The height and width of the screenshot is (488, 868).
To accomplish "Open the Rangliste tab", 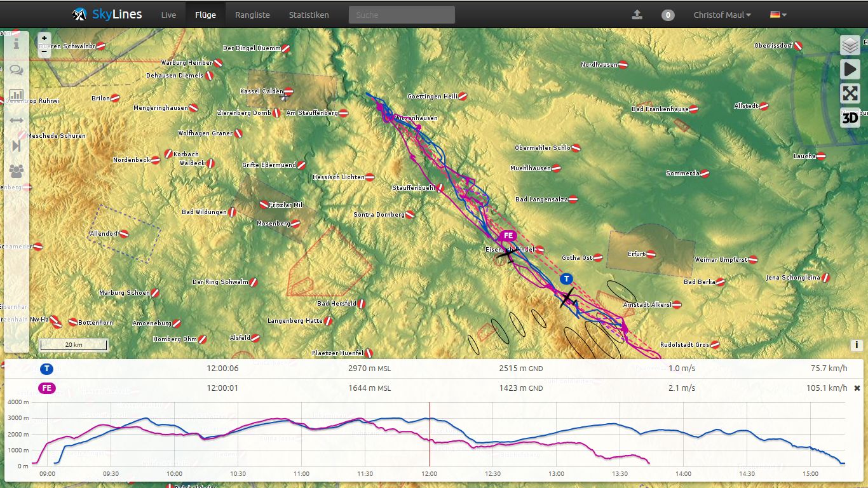I will click(252, 15).
